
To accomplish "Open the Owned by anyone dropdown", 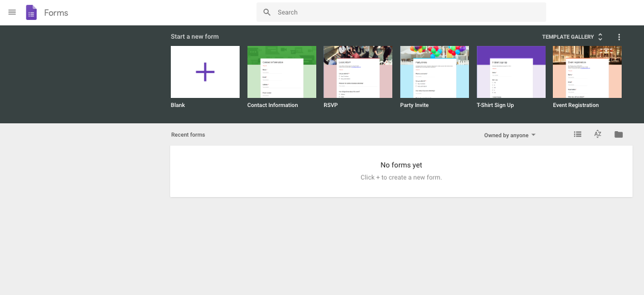I will point(509,135).
